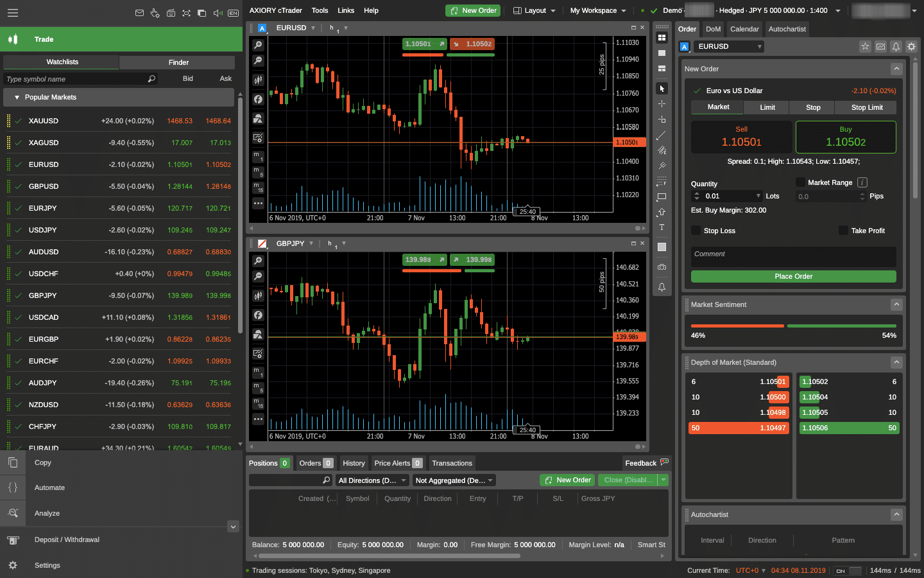Open All Directions filter dropdown
The image size is (924, 578).
click(x=373, y=480)
